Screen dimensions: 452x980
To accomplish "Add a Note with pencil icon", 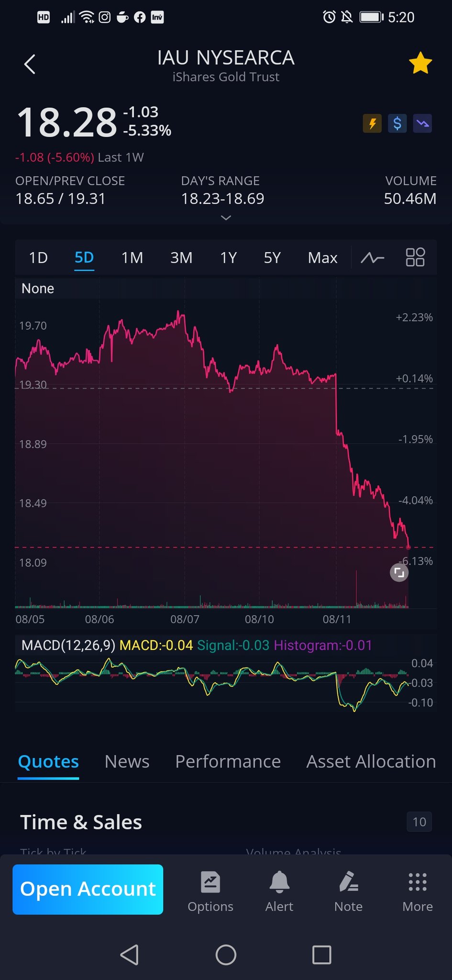I will pos(348,891).
